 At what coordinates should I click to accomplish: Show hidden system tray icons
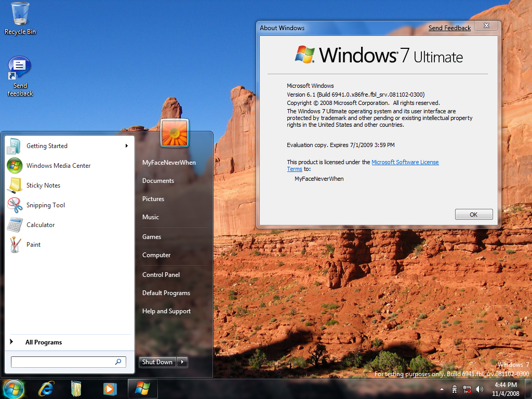click(442, 389)
